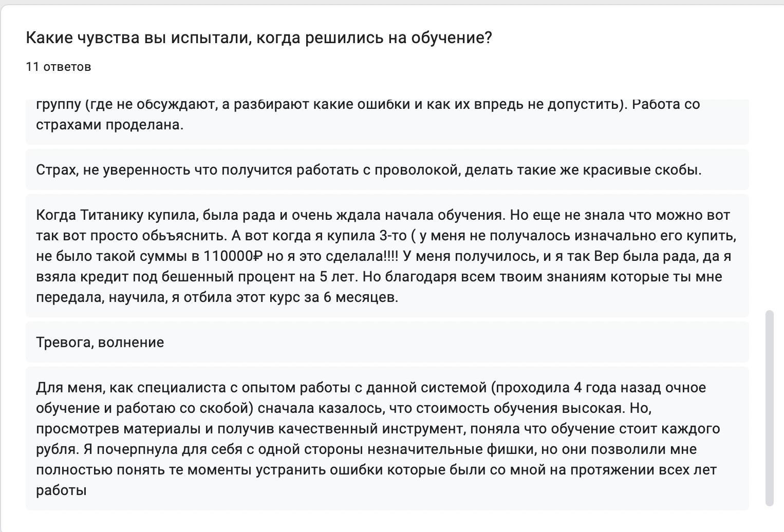The height and width of the screenshot is (532, 784).
Task: Select the 'Тревога, волнение' response
Action: (x=387, y=343)
